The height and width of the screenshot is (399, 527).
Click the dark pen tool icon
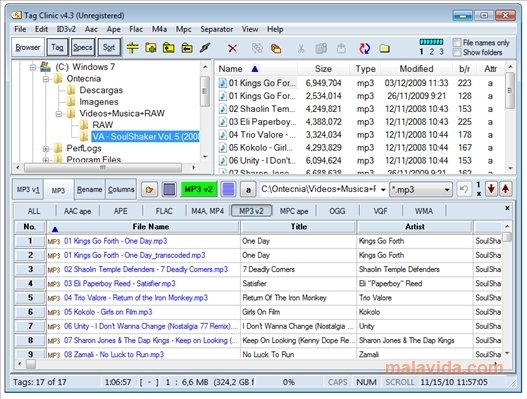coord(205,48)
